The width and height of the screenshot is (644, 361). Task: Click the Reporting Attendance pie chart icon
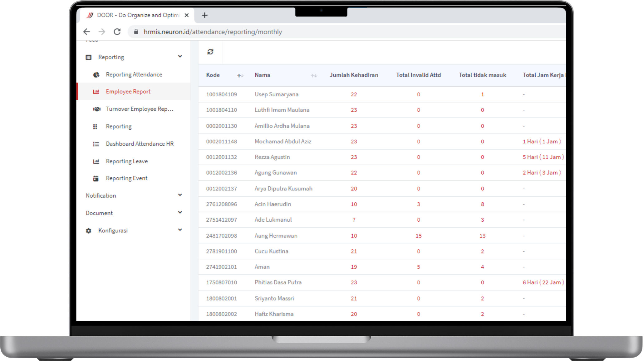[x=96, y=75]
